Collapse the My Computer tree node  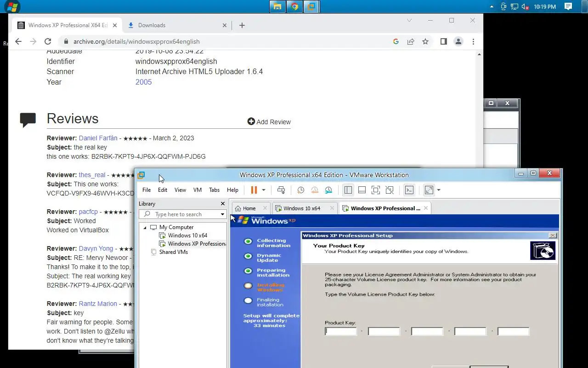click(145, 227)
